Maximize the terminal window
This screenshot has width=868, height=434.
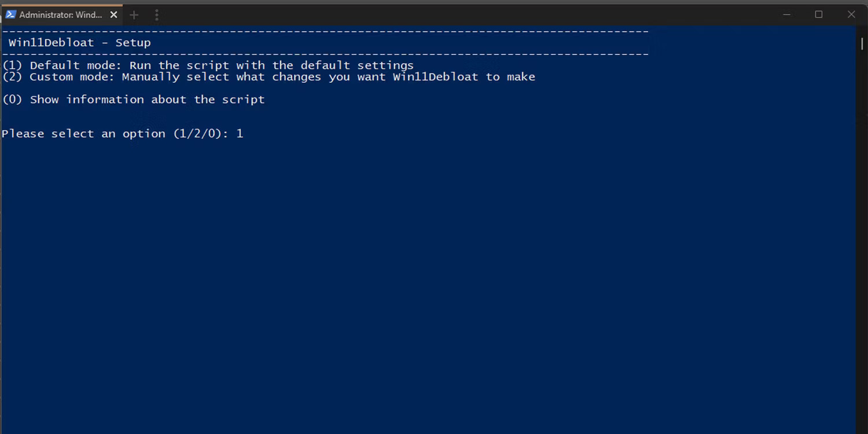coord(818,14)
